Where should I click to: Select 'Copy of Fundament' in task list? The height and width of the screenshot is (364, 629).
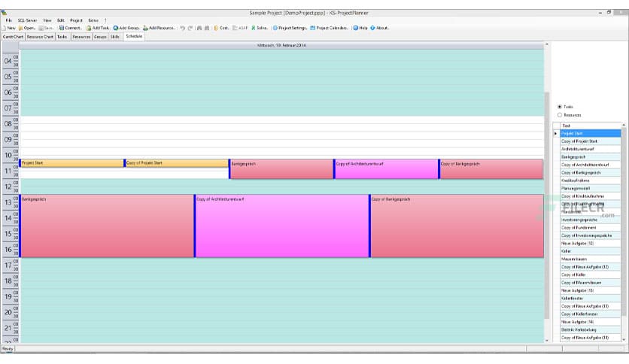point(591,228)
